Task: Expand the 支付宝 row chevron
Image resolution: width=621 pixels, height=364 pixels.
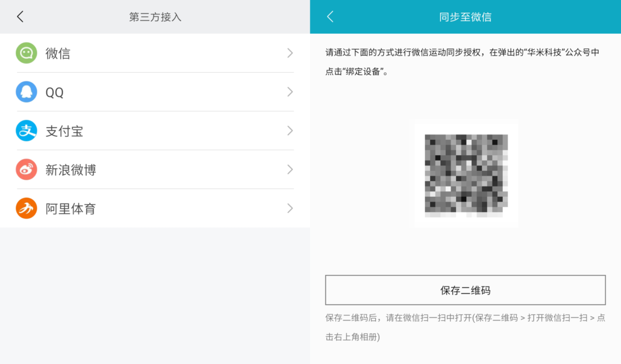Action: (290, 131)
